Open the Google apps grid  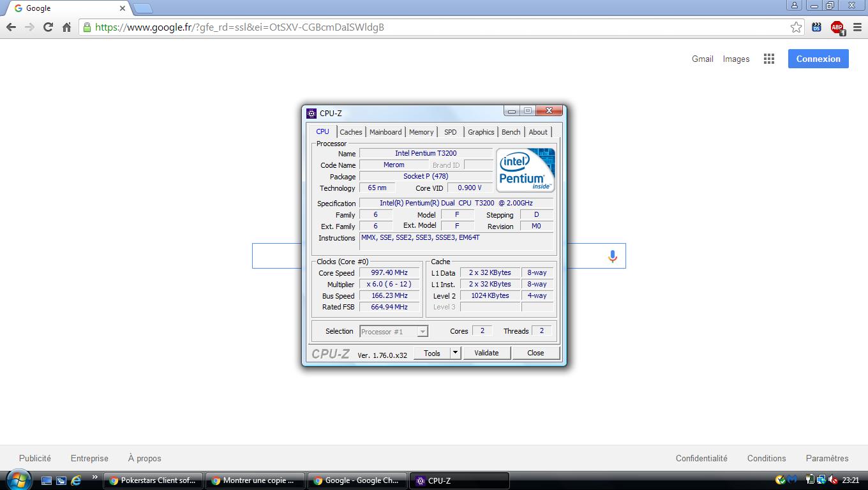[769, 59]
